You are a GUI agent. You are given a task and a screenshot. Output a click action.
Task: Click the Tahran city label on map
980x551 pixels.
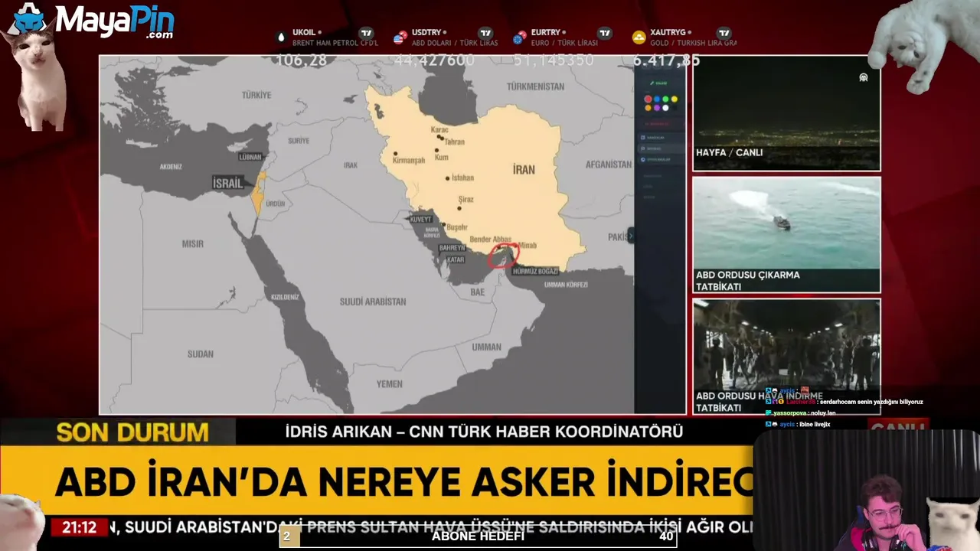click(454, 142)
